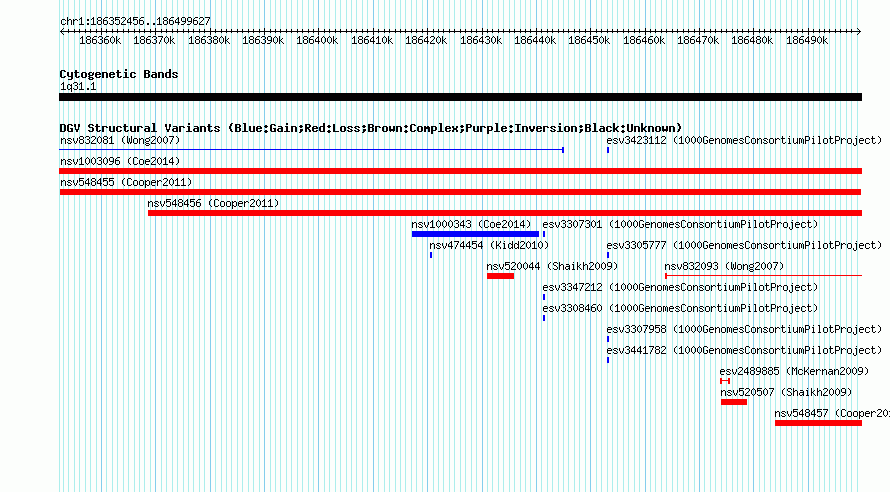This screenshot has height=492, width=890.
Task: Click the 186370k ruler label
Action: coord(154,40)
